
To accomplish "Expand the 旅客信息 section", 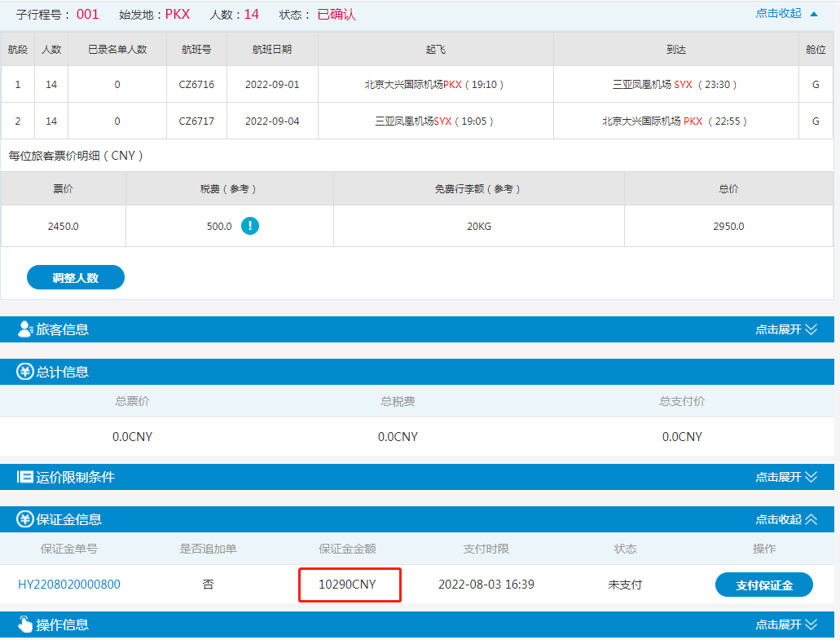I will pos(785,329).
